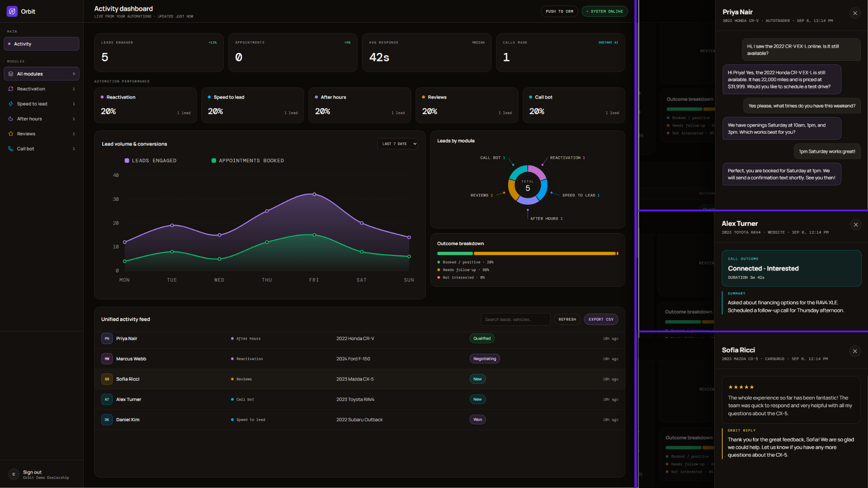
Task: Click the Calls Made stat card
Action: point(561,52)
